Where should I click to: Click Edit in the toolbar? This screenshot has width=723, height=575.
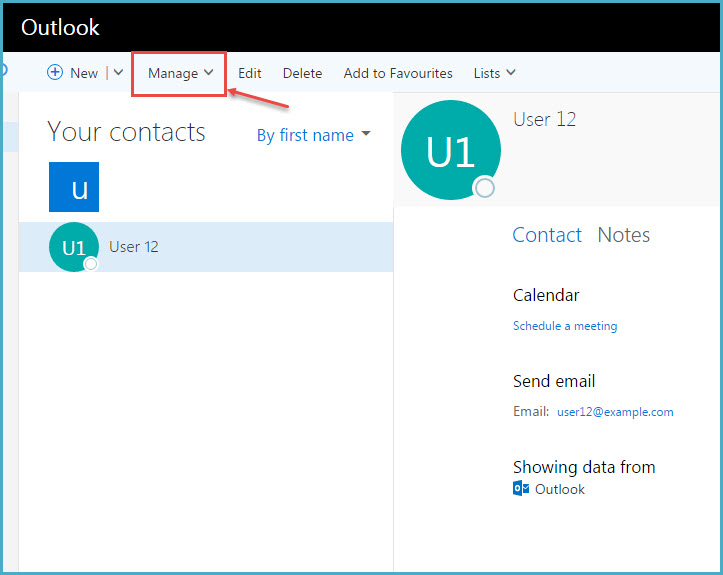[249, 73]
